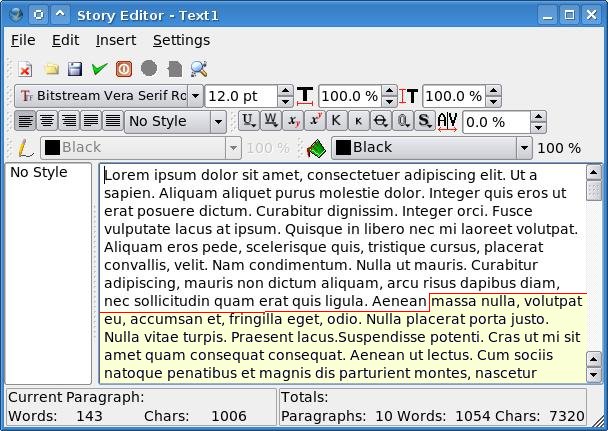Click the save to file floppy icon

point(75,69)
